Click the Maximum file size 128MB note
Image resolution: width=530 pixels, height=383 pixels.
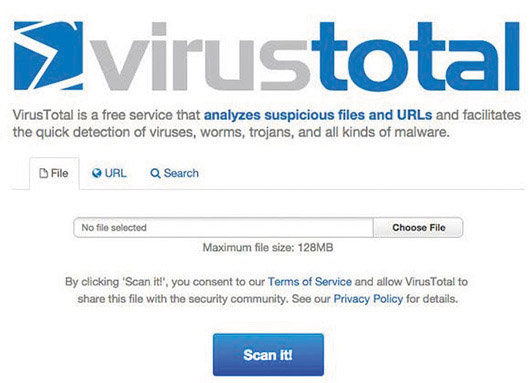(x=268, y=247)
